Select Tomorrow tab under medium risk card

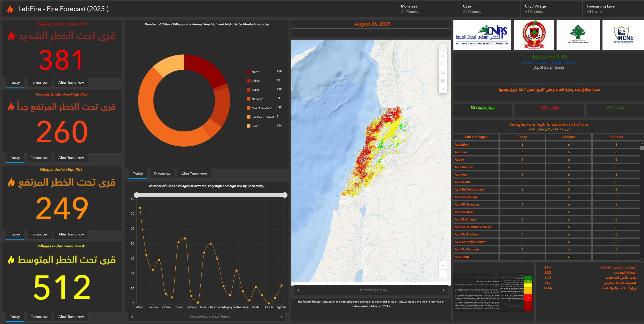pos(39,317)
